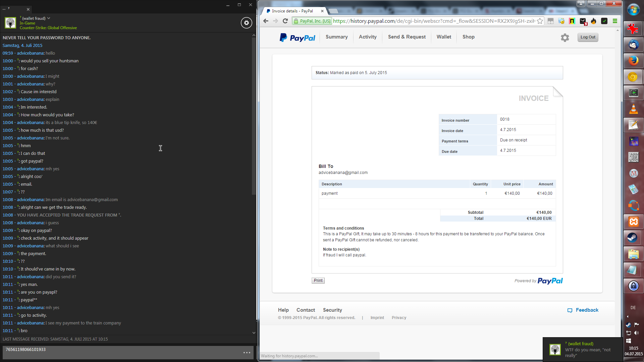The height and width of the screenshot is (362, 644).
Task: Open the Feedback link
Action: click(x=587, y=310)
